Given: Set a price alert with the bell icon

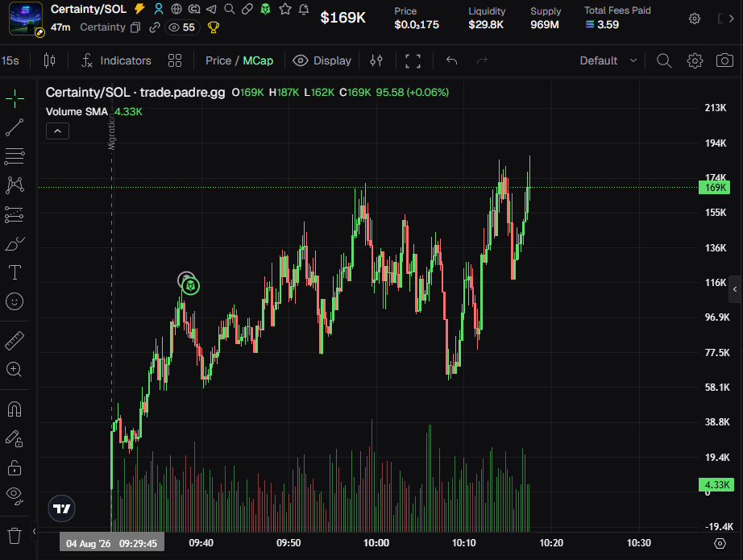Looking at the screenshot, I should 304,9.
